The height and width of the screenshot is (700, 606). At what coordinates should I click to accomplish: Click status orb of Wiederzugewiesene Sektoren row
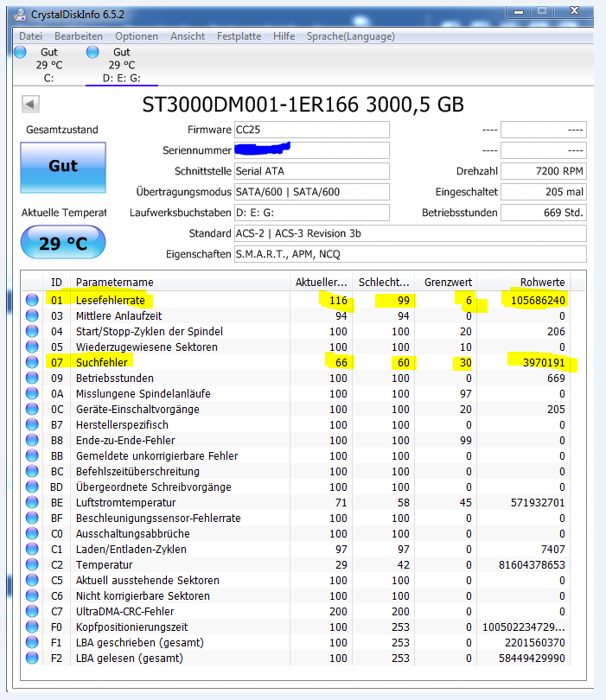(32, 347)
